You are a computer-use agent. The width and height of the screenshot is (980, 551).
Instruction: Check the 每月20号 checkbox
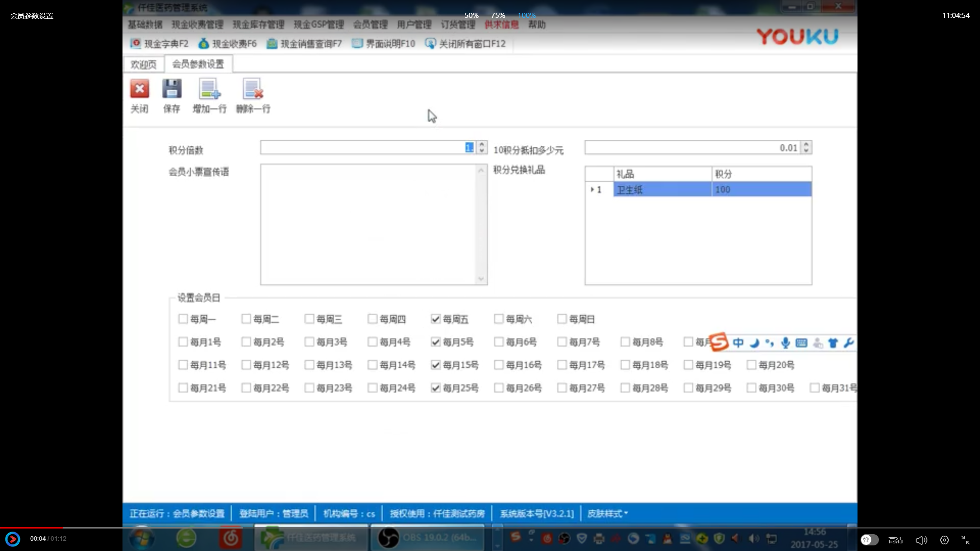point(751,365)
